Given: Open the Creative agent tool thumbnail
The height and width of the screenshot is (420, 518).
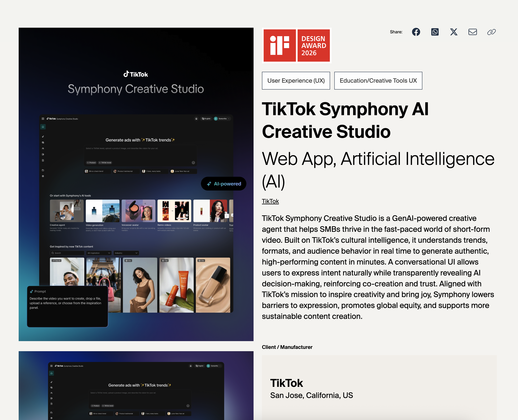Looking at the screenshot, I should pos(66,211).
